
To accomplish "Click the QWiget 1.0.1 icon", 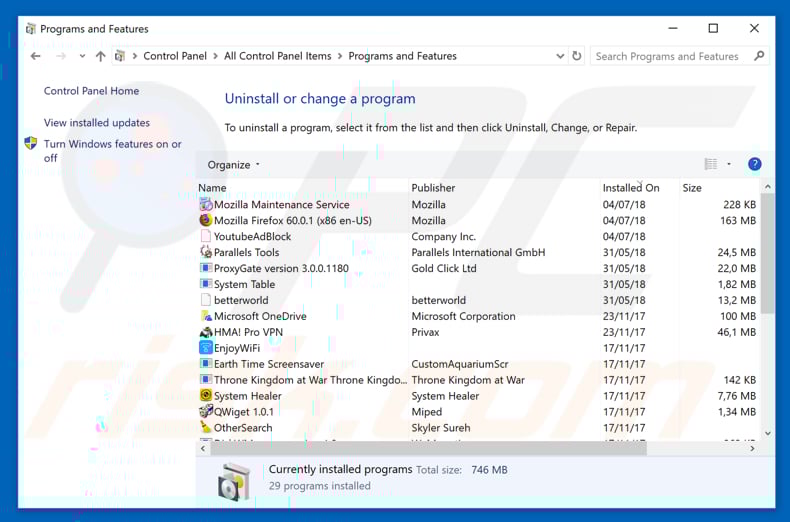I will [206, 412].
